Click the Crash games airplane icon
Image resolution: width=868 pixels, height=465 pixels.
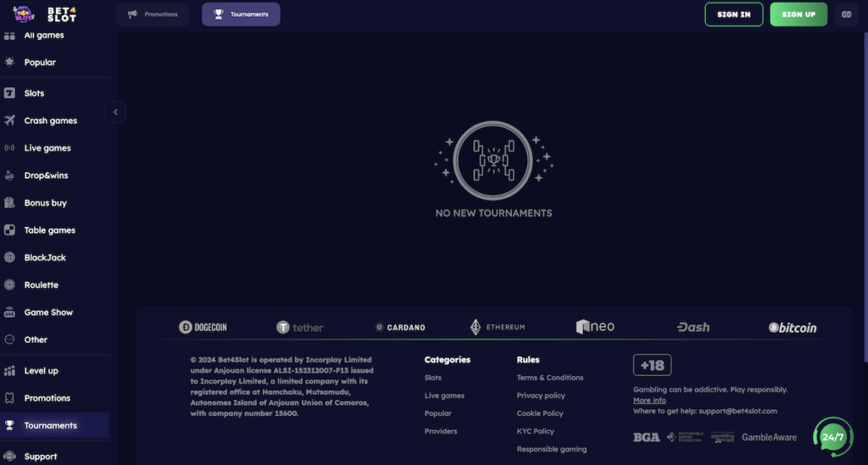point(9,120)
